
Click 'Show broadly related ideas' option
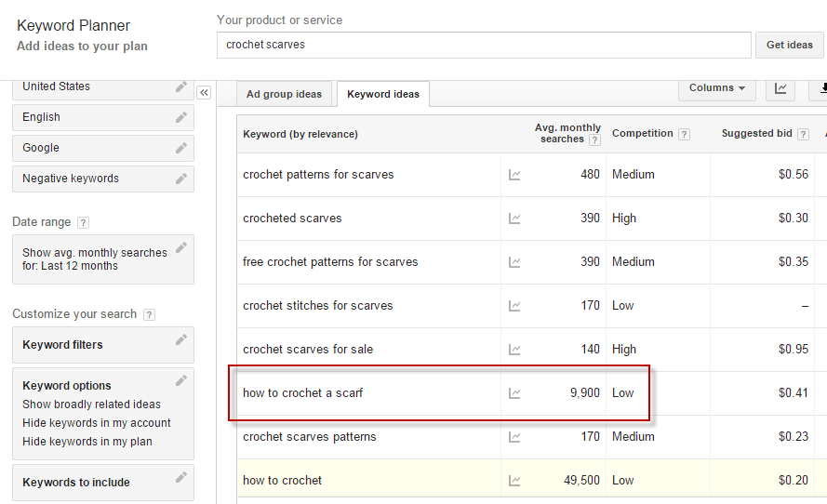click(x=91, y=405)
